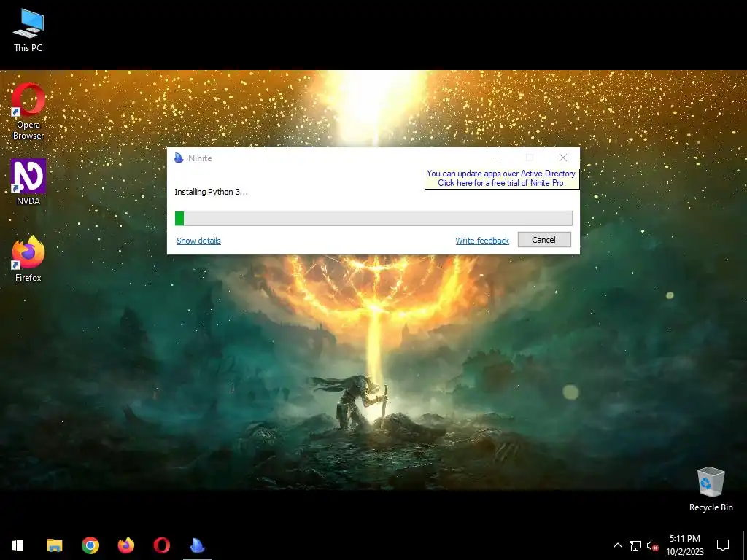Open the Action Center notifications icon
The width and height of the screenshot is (747, 560).
(723, 545)
